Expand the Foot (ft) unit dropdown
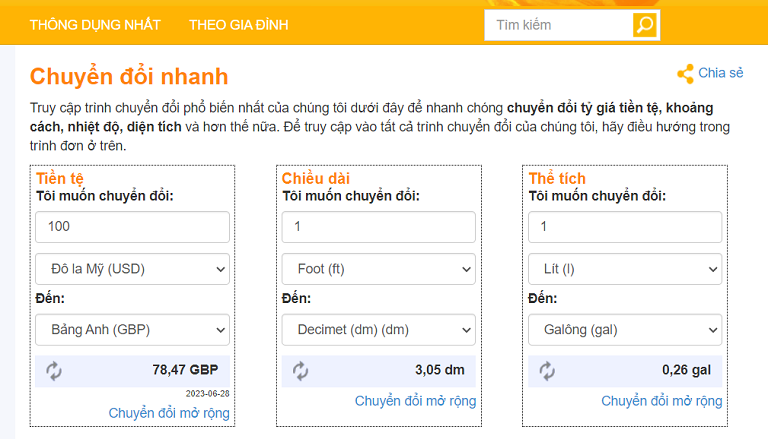Screen dimensions: 768x439 click(379, 269)
